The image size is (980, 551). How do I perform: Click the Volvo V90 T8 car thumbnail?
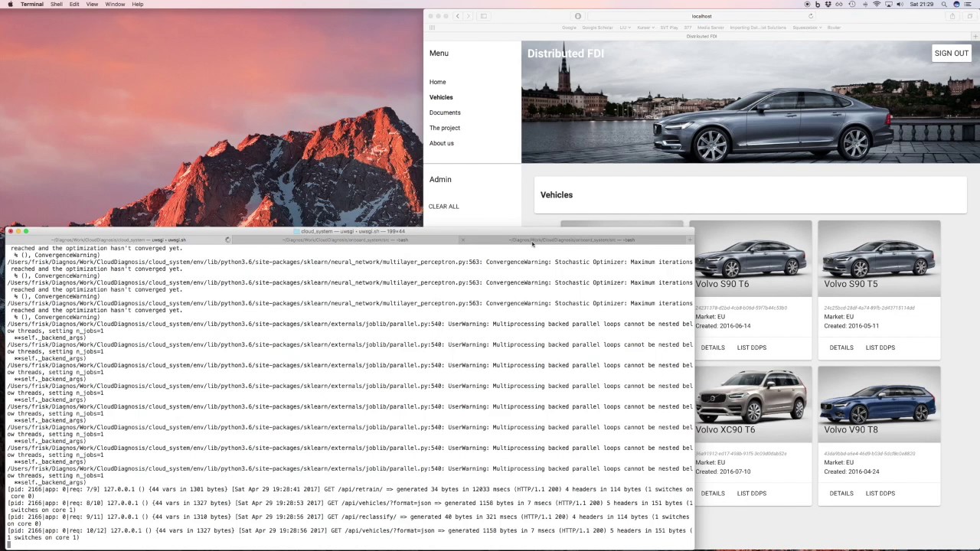click(879, 404)
